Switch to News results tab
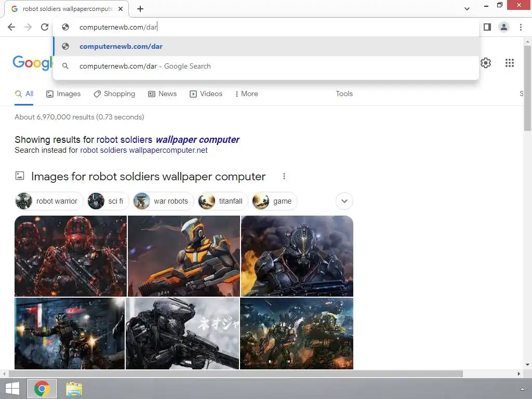This screenshot has width=532, height=399. 163,94
